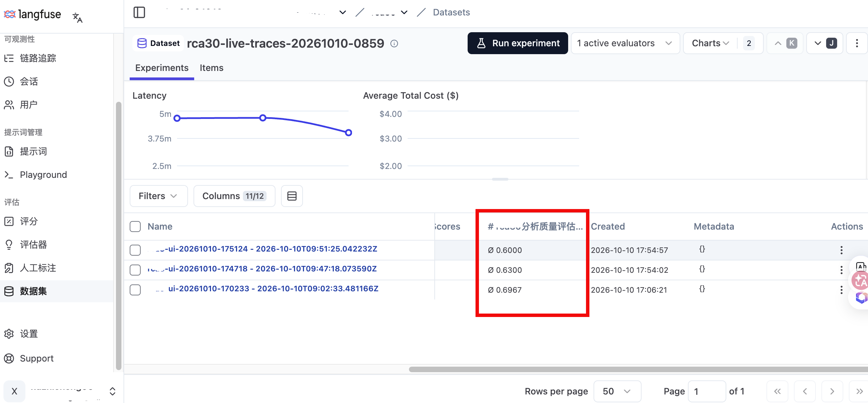Viewport: 868px width, 403px height.
Task: Toggle the select-all checkbox in Name header
Action: pyautogui.click(x=135, y=227)
